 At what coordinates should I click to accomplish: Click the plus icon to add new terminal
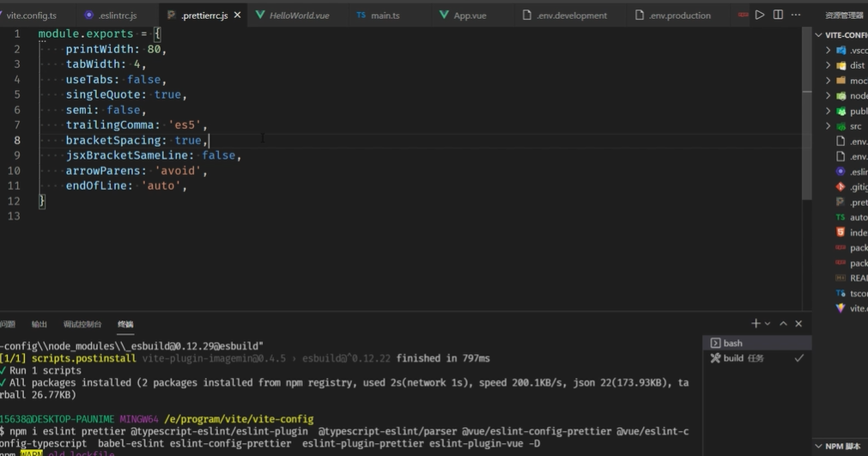coord(756,324)
